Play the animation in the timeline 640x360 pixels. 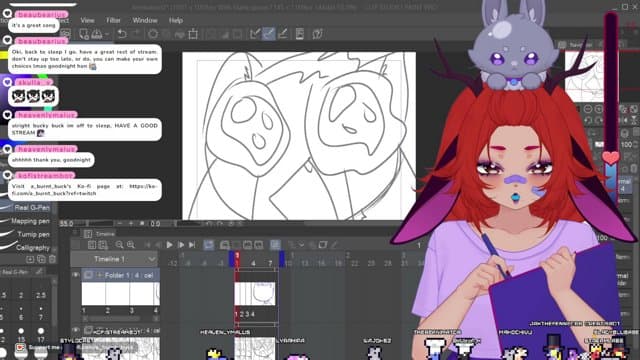(169, 245)
